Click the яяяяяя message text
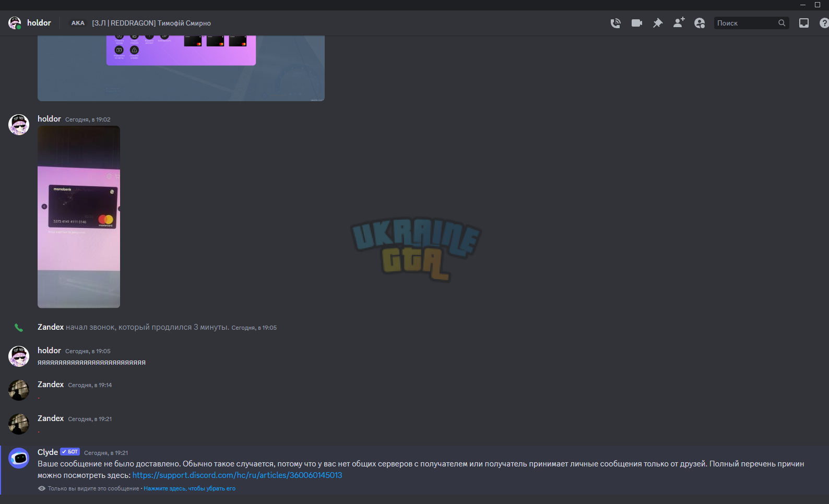The width and height of the screenshot is (829, 504). coord(91,363)
